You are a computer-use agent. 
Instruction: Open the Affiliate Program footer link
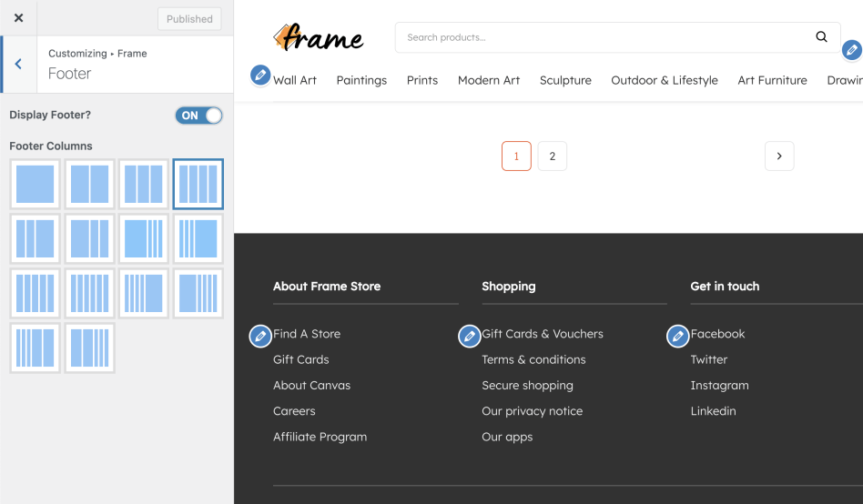click(x=320, y=437)
